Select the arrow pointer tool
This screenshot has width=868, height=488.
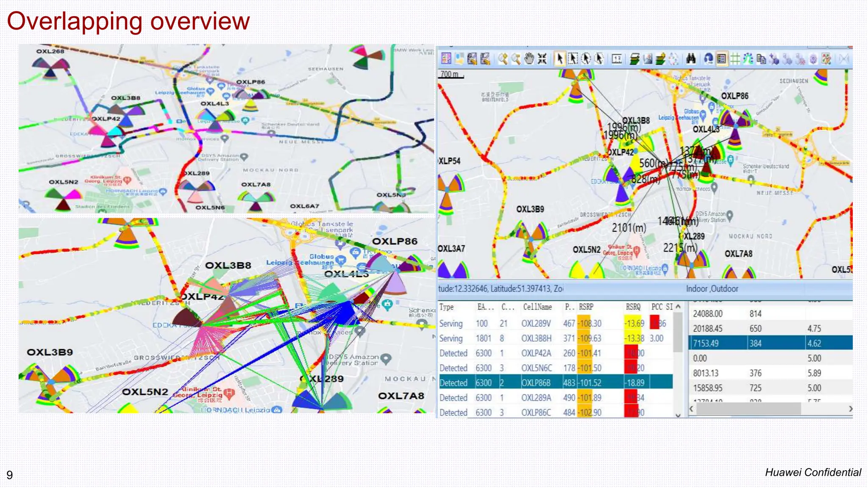[559, 59]
